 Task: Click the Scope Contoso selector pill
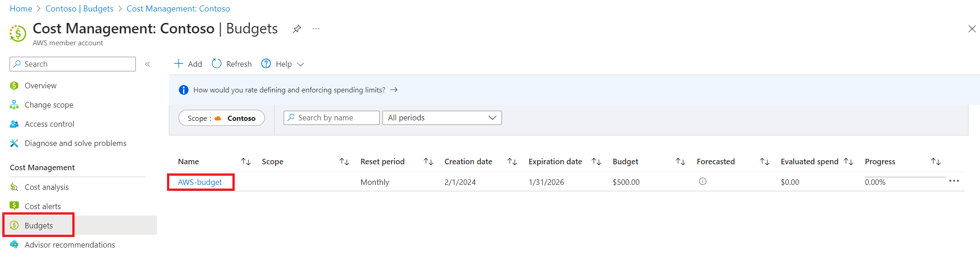point(221,118)
